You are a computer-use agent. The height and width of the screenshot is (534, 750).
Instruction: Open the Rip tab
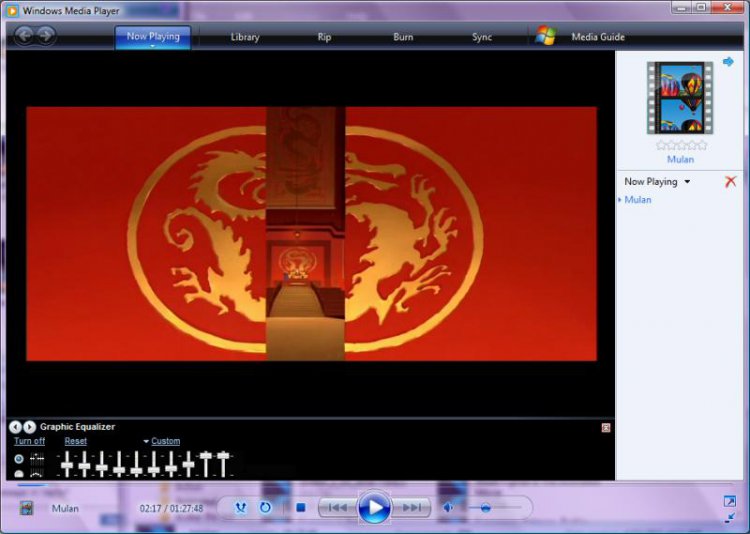tap(324, 37)
